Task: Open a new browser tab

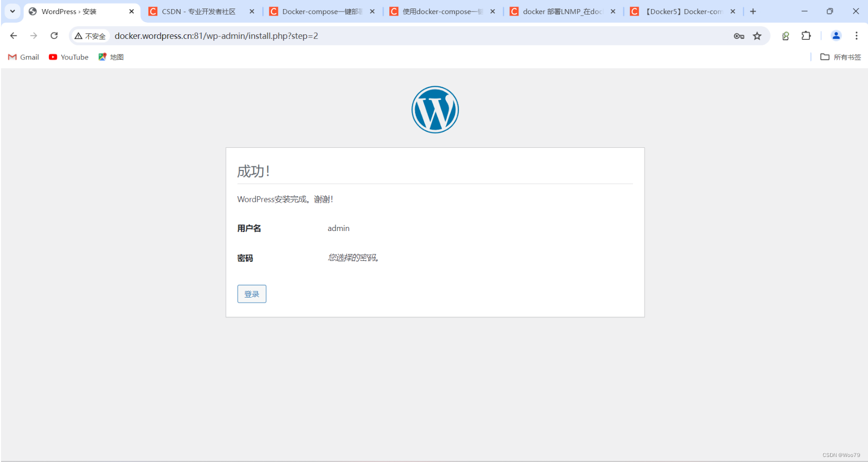Action: click(753, 11)
